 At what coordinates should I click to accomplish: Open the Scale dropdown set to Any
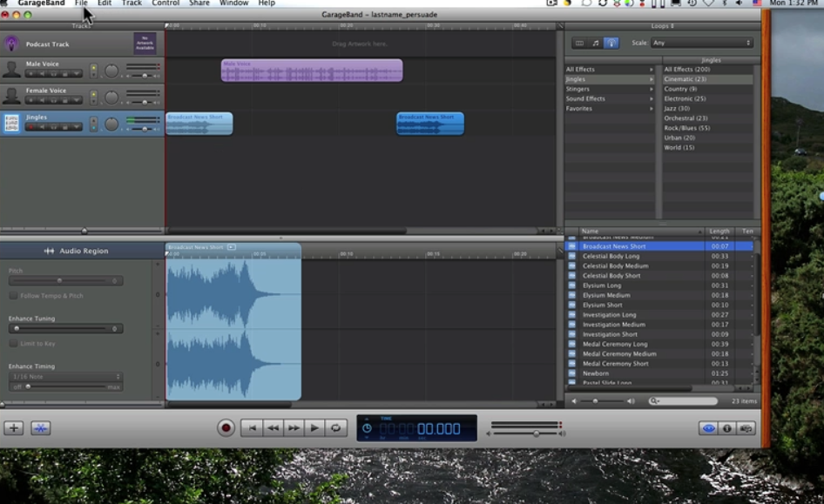click(701, 43)
